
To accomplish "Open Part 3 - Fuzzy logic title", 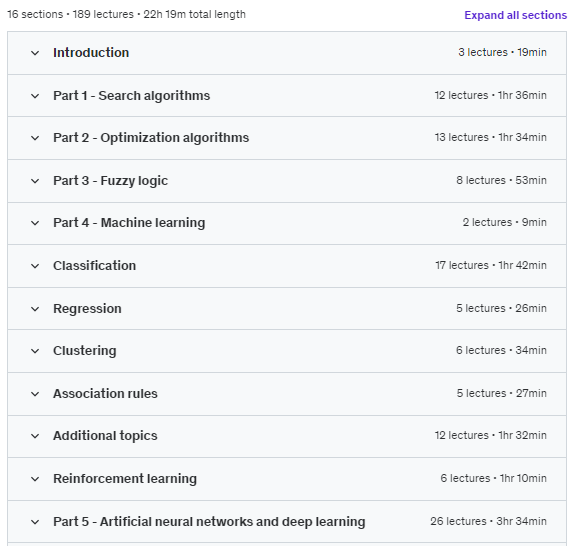I will [x=110, y=180].
